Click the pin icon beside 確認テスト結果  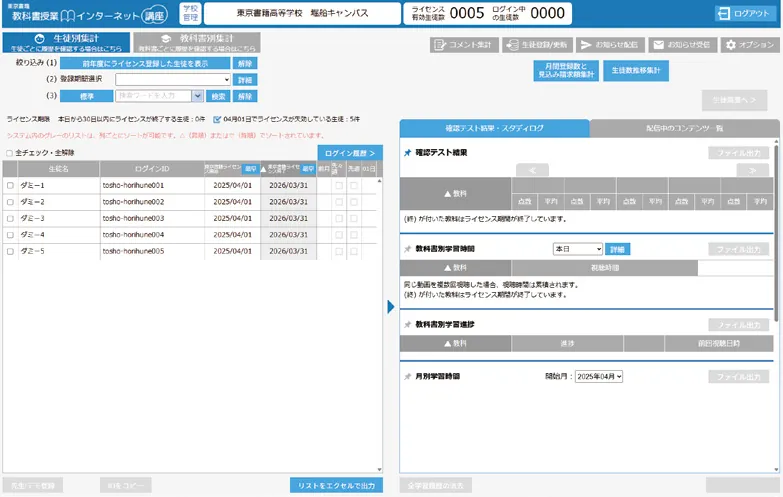(407, 153)
